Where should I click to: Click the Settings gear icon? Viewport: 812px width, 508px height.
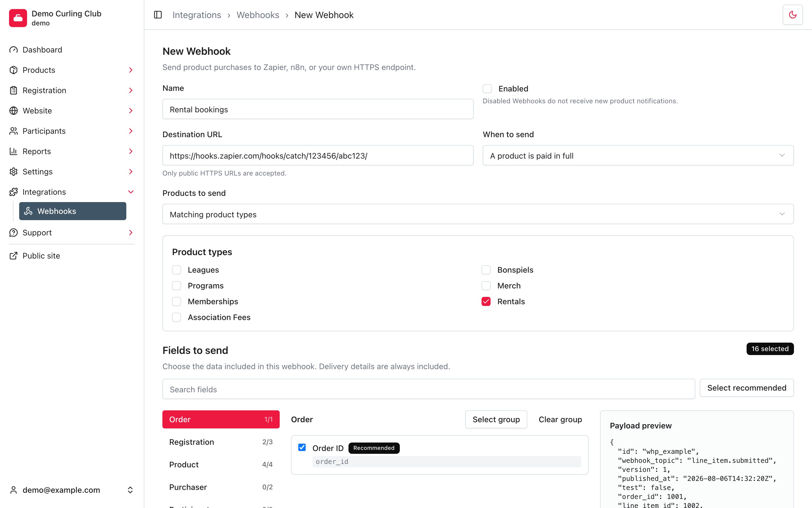coord(14,172)
